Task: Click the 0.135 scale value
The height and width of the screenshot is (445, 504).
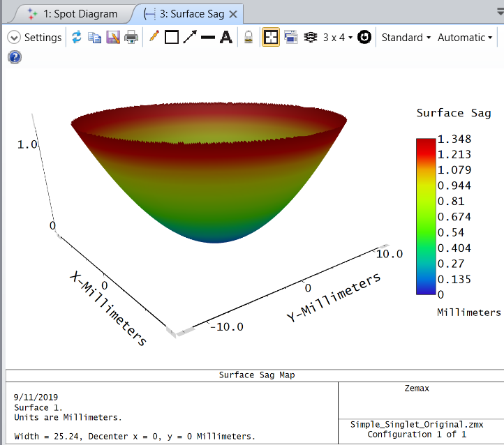Action: tap(454, 279)
